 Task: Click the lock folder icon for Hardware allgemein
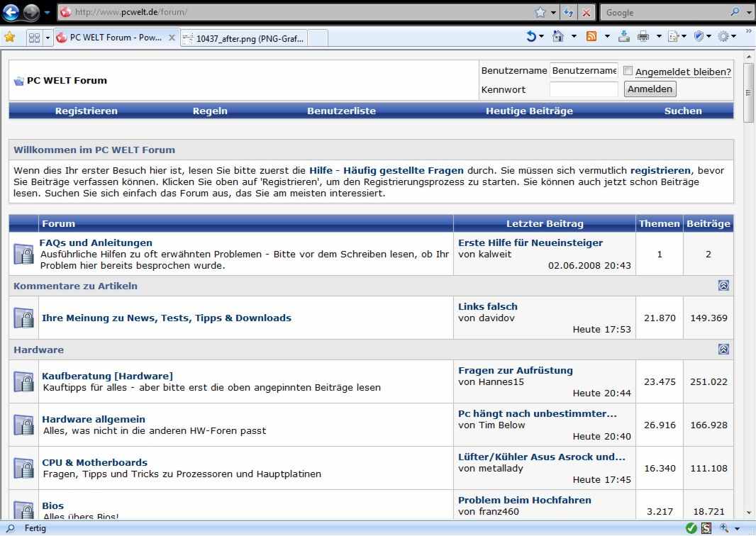coord(23,425)
